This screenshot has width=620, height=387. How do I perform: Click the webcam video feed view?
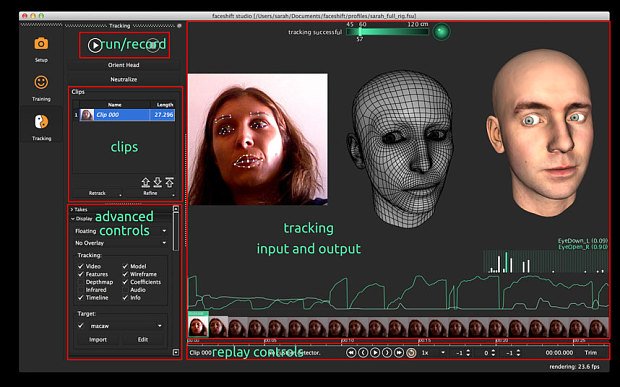[258, 139]
